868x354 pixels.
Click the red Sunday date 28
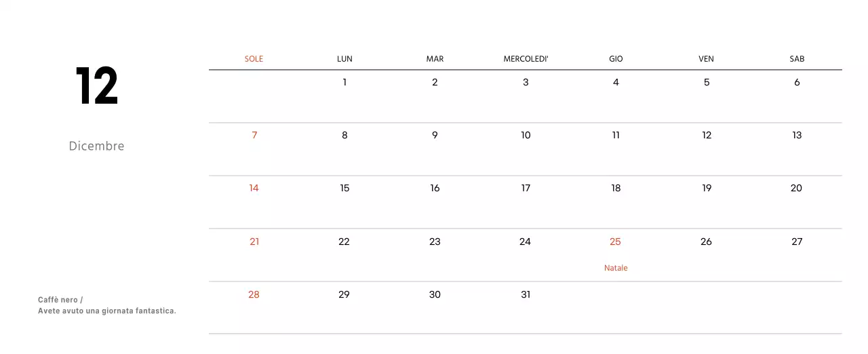pyautogui.click(x=254, y=294)
